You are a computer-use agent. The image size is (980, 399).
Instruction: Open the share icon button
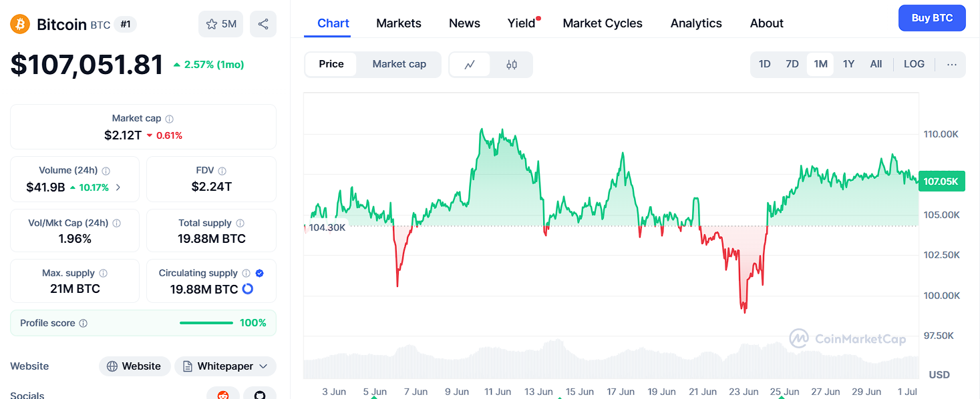pyautogui.click(x=263, y=24)
